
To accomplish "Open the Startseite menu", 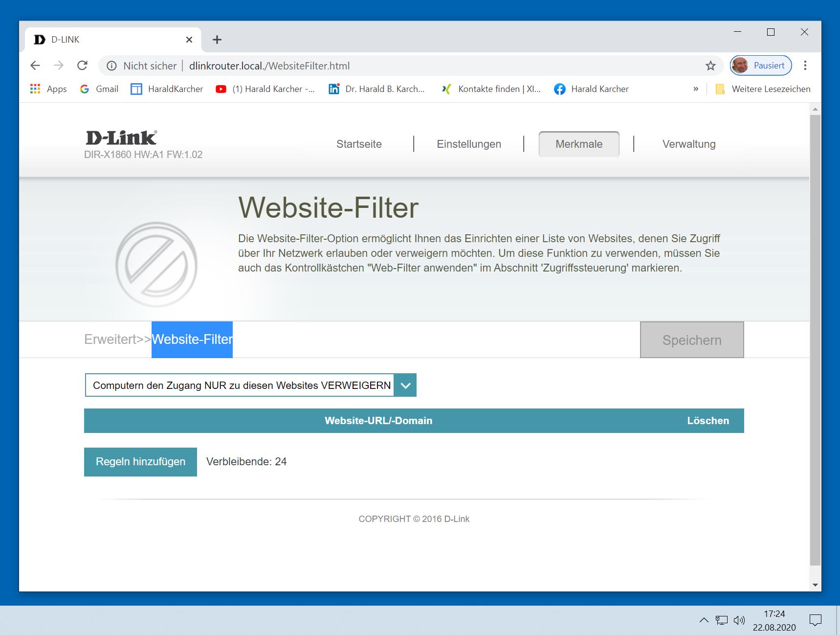I will tap(359, 144).
